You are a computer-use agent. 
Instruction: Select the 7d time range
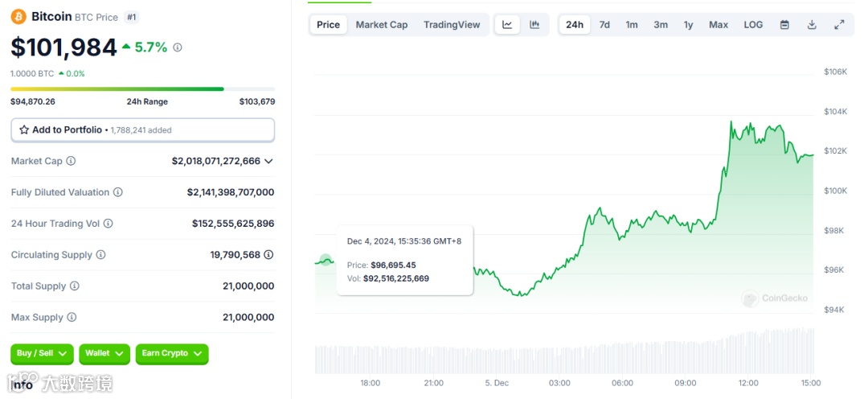604,25
